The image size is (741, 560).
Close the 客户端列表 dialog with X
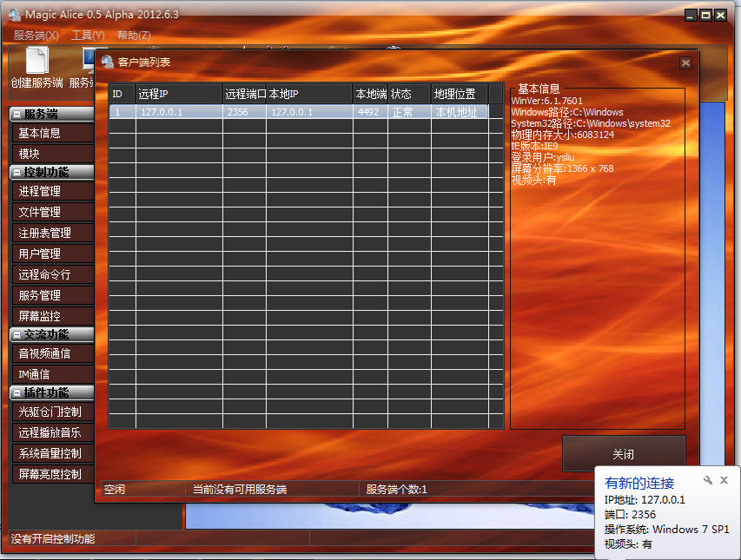[x=685, y=63]
